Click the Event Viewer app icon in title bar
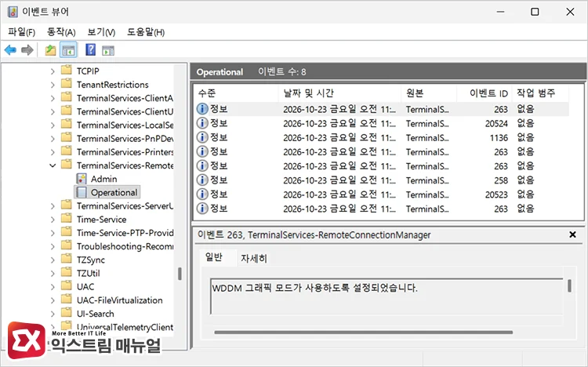Screen dimensions: 588x367 click(13, 12)
